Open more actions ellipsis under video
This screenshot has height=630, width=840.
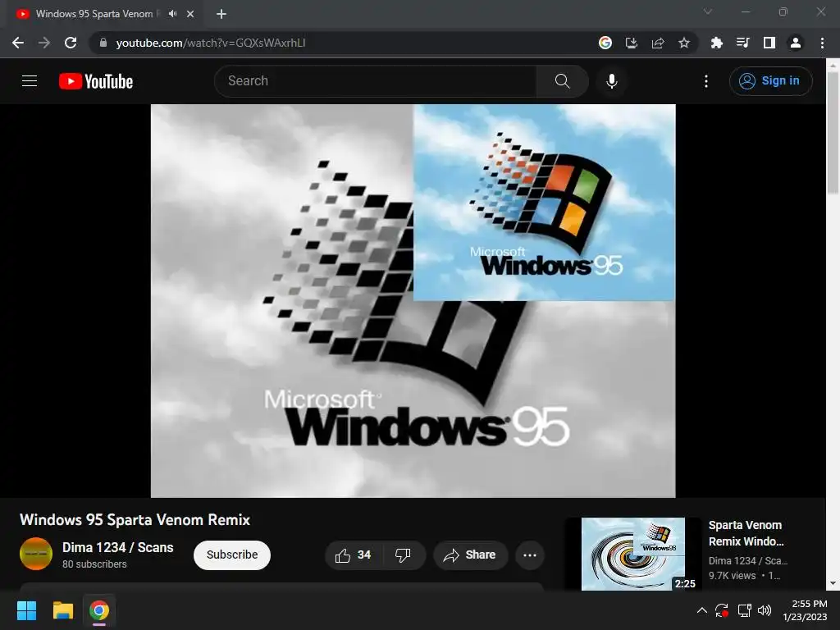click(530, 555)
